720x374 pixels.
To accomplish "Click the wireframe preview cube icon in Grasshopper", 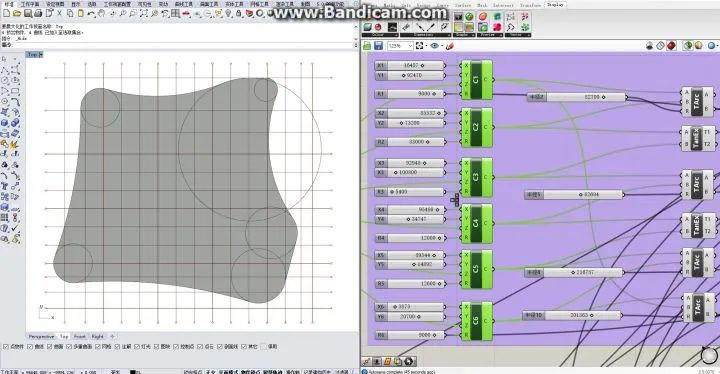I will tap(660, 45).
